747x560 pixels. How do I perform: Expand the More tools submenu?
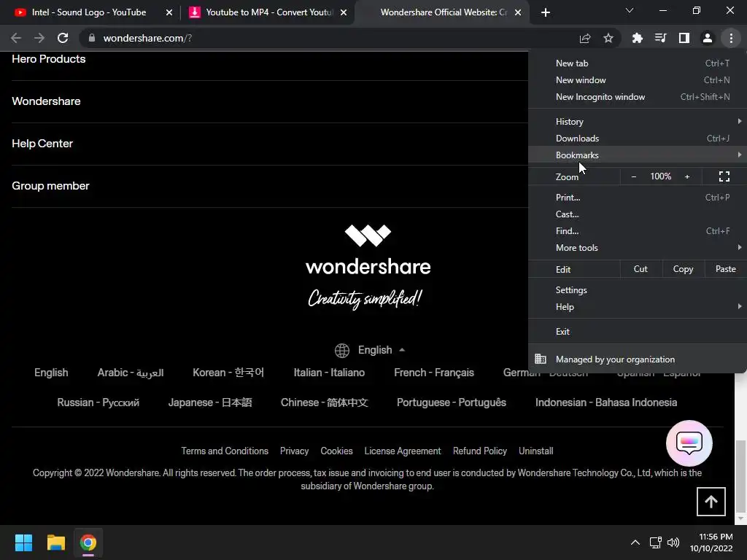(638, 248)
